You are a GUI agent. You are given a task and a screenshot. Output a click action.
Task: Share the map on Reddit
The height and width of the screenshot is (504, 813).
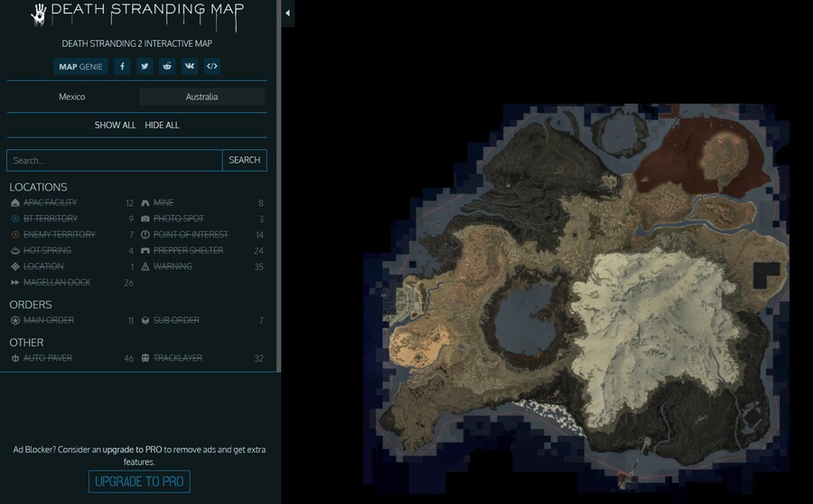(x=167, y=66)
